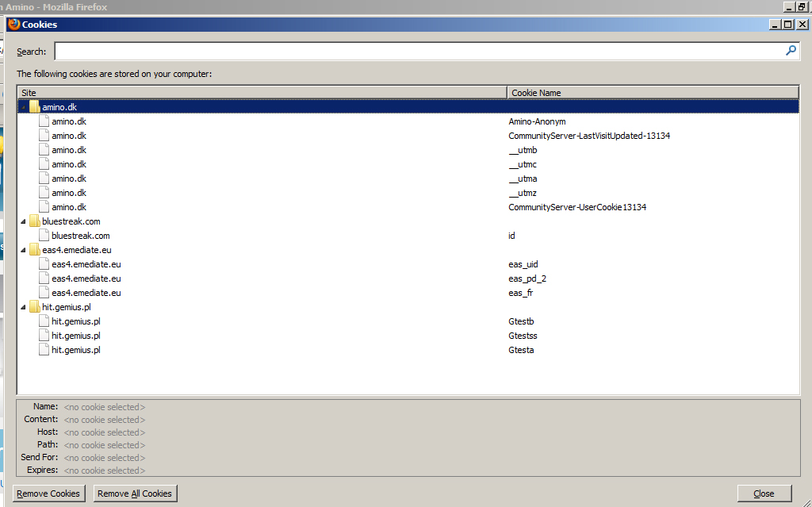
Task: Click the Remove All Cookies button
Action: [x=135, y=494]
